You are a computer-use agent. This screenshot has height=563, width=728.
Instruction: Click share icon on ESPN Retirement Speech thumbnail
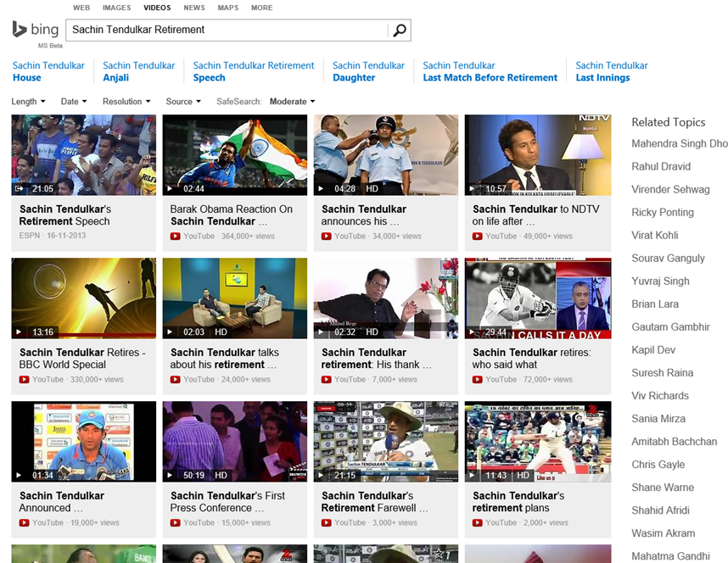coord(19,188)
